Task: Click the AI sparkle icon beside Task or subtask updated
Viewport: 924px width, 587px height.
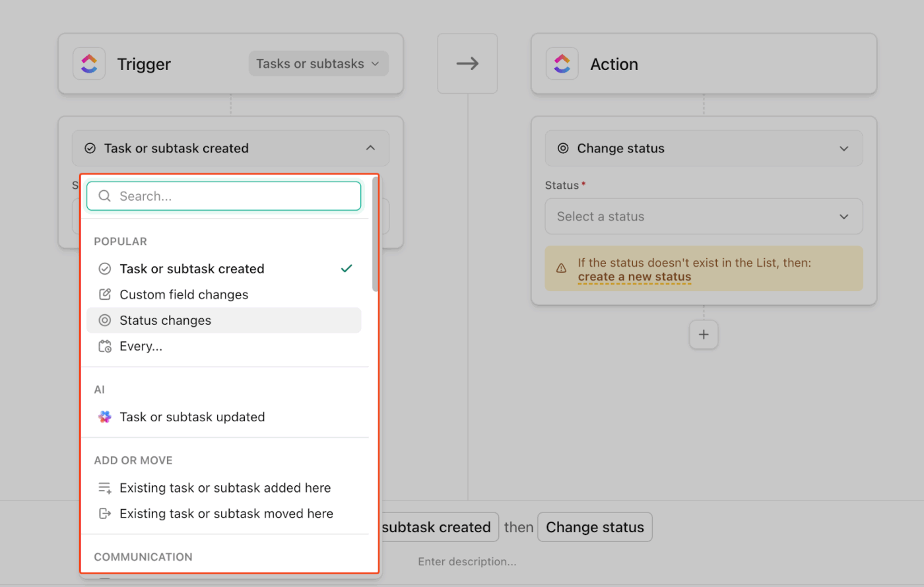Action: coord(104,417)
